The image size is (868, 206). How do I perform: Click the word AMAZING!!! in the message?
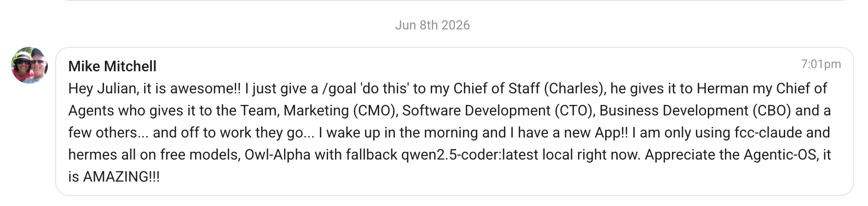click(121, 177)
